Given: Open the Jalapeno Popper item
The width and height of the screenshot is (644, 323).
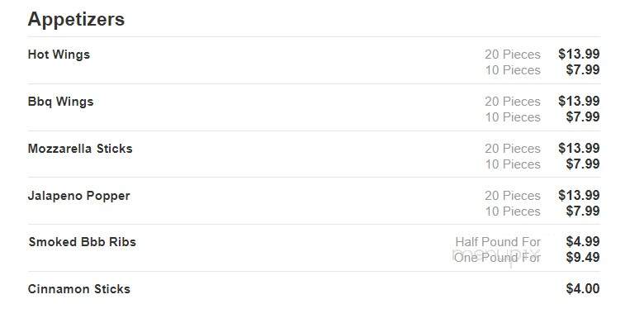Looking at the screenshot, I should tap(79, 196).
